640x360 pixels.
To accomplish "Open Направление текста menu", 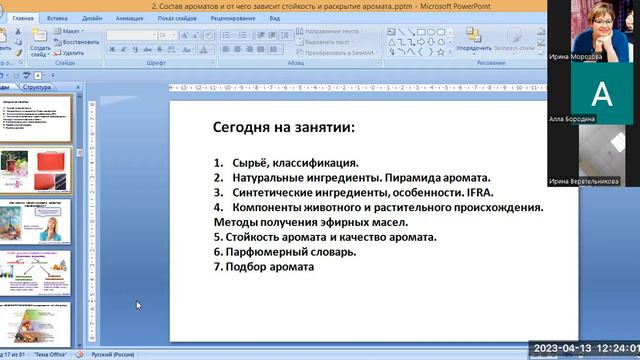I will tap(329, 31).
